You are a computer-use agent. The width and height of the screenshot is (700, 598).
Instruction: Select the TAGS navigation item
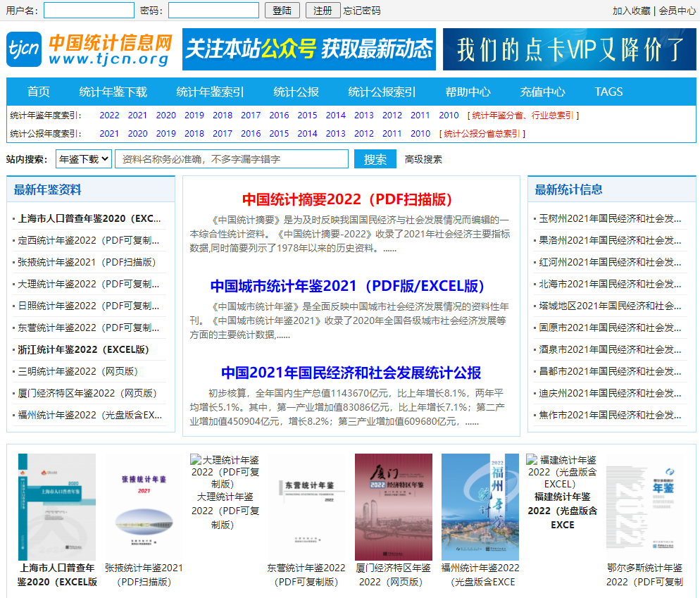[x=608, y=92]
